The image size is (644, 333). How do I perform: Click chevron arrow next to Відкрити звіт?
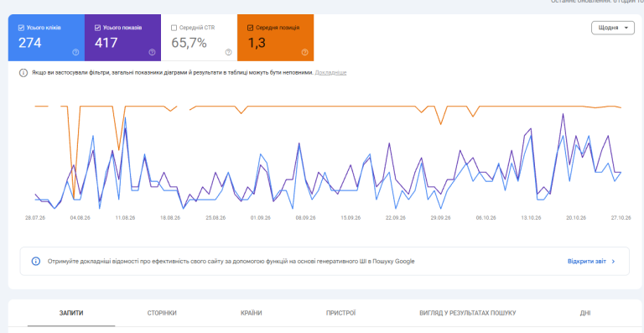(614, 261)
